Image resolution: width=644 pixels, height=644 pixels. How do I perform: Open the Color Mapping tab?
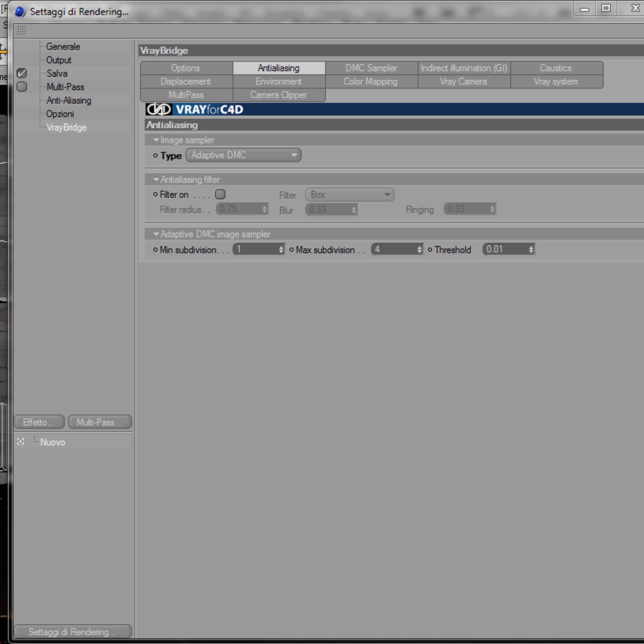pos(370,82)
